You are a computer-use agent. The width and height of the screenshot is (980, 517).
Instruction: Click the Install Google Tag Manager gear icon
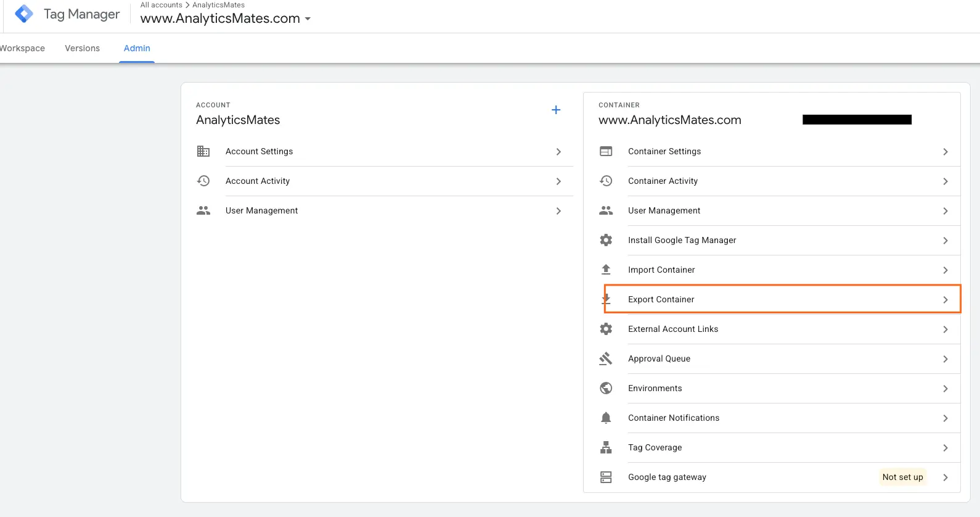(x=606, y=240)
